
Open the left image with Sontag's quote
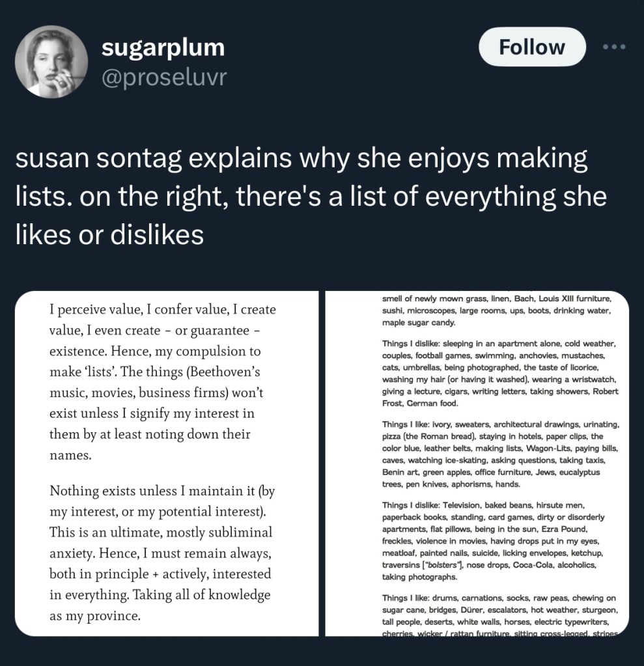[166, 464]
